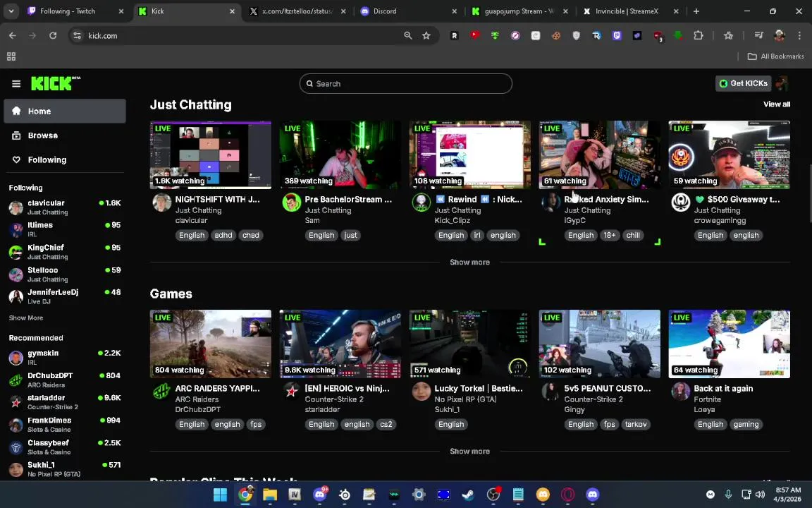Click the adhd tag under NIGHTSHIFT stream
Viewport: 812px width, 508px height.
(223, 236)
